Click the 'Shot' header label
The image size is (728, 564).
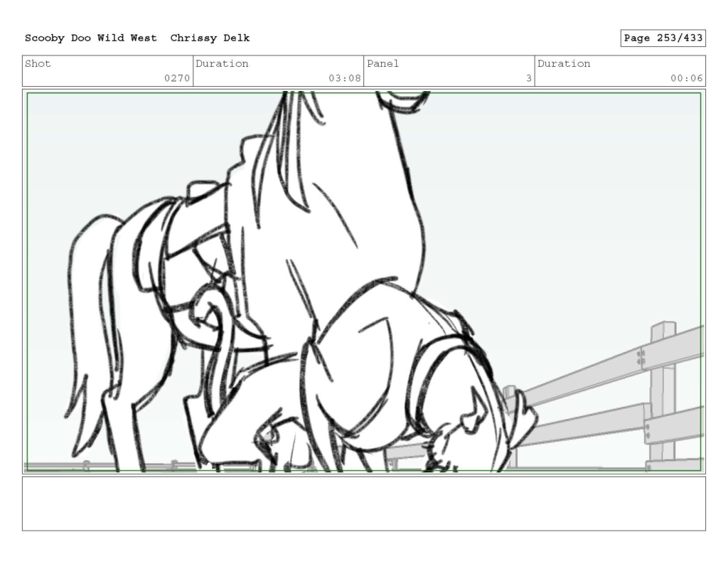click(x=38, y=63)
